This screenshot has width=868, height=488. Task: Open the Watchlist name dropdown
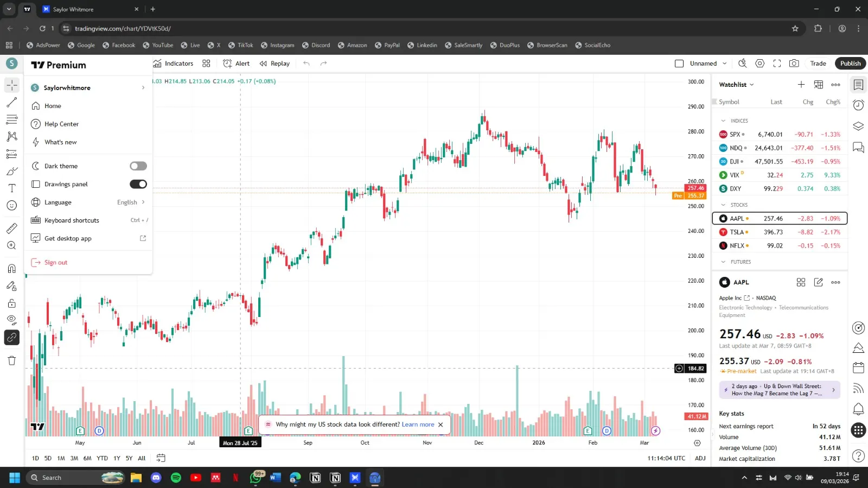point(736,85)
